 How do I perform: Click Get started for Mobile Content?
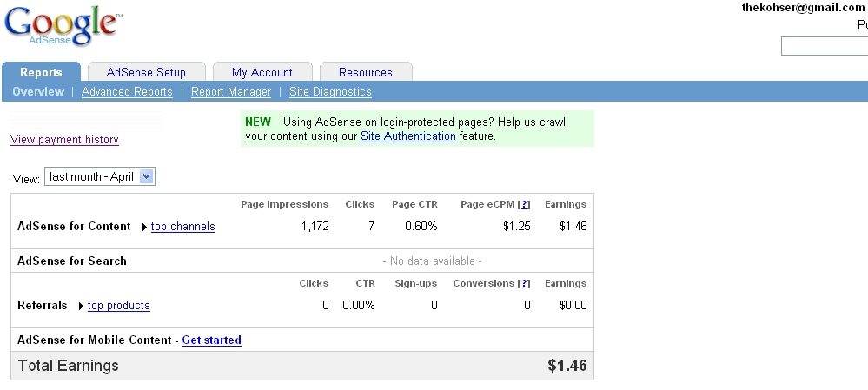pyautogui.click(x=211, y=340)
